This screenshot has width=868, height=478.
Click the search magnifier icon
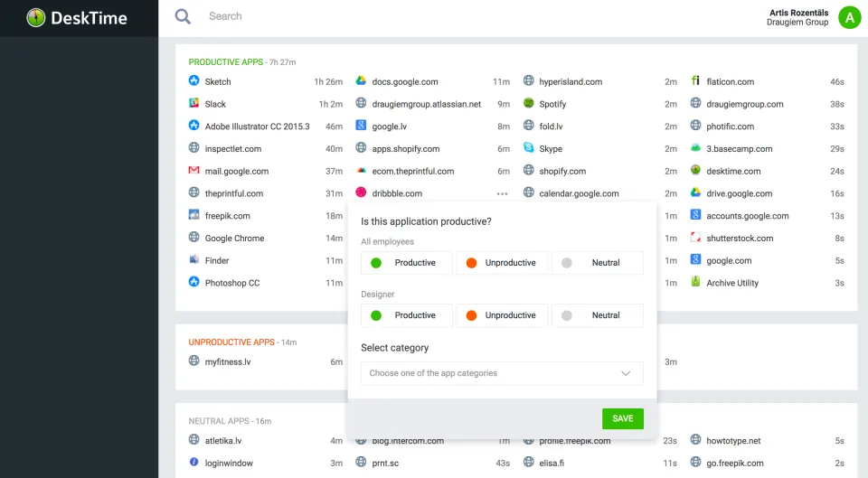pos(183,16)
